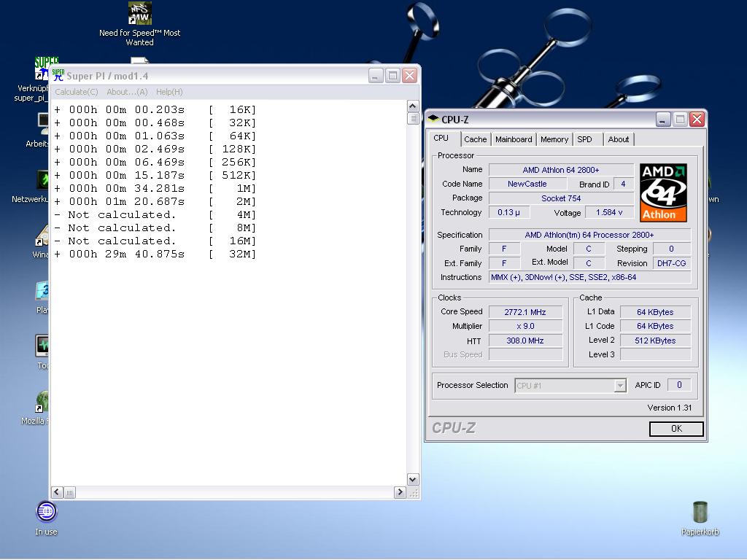The image size is (747, 560).
Task: Minimize the CPU-Z window
Action: pyautogui.click(x=663, y=119)
